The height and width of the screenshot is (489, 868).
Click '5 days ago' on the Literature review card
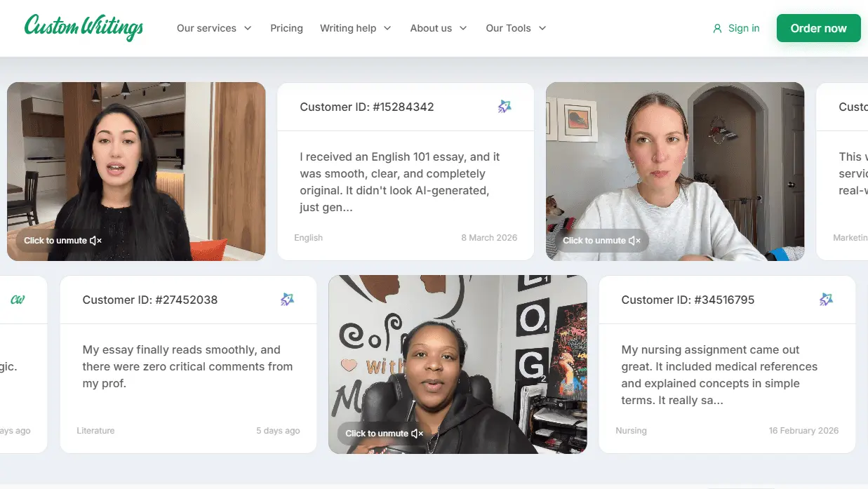278,431
